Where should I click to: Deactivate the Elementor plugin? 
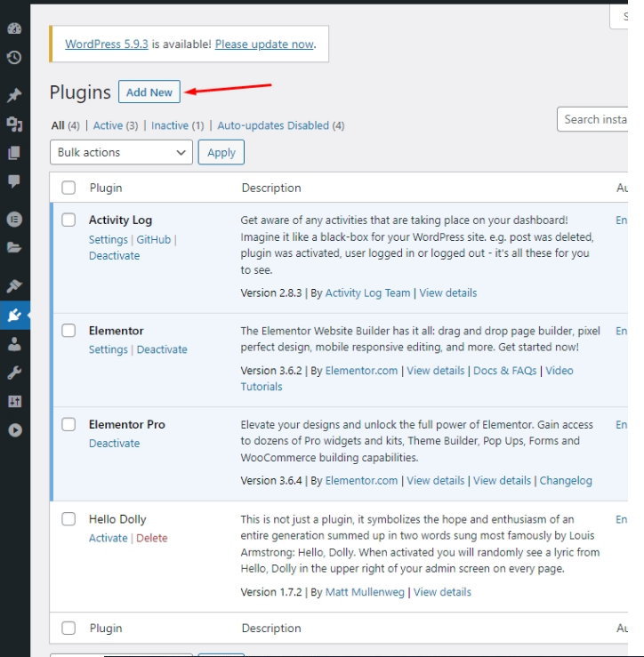[x=162, y=349]
